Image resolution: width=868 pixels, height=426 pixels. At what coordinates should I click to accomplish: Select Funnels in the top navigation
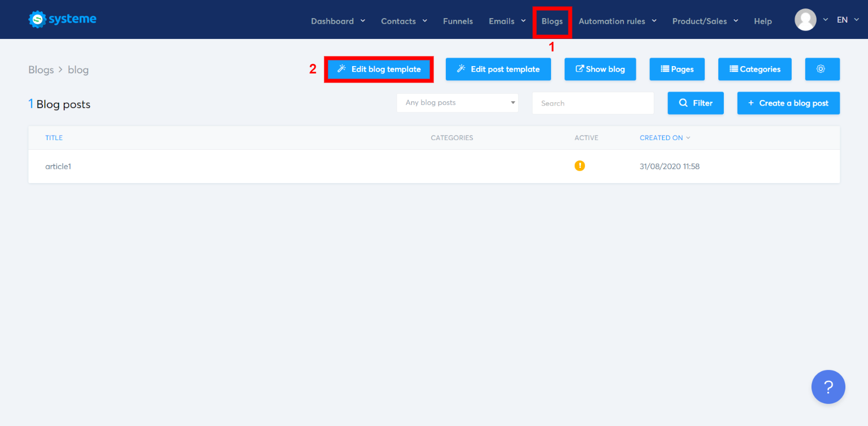[x=458, y=21]
